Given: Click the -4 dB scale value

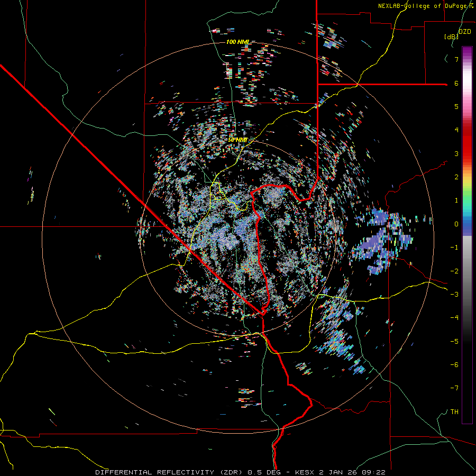Looking at the screenshot, I should click(454, 317).
